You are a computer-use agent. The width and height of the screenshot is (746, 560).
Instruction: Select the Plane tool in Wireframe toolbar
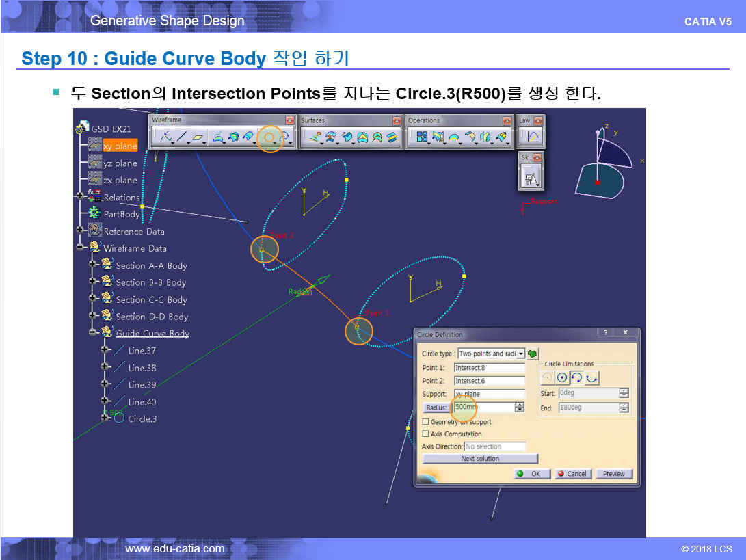click(x=198, y=137)
